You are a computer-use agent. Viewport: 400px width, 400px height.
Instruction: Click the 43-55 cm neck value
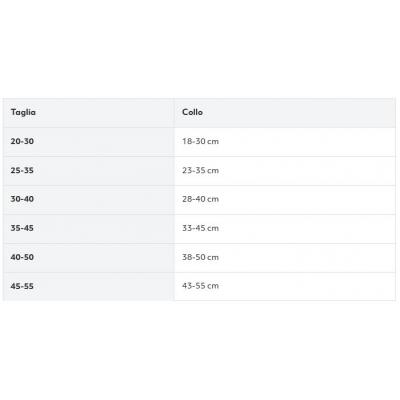tap(200, 286)
